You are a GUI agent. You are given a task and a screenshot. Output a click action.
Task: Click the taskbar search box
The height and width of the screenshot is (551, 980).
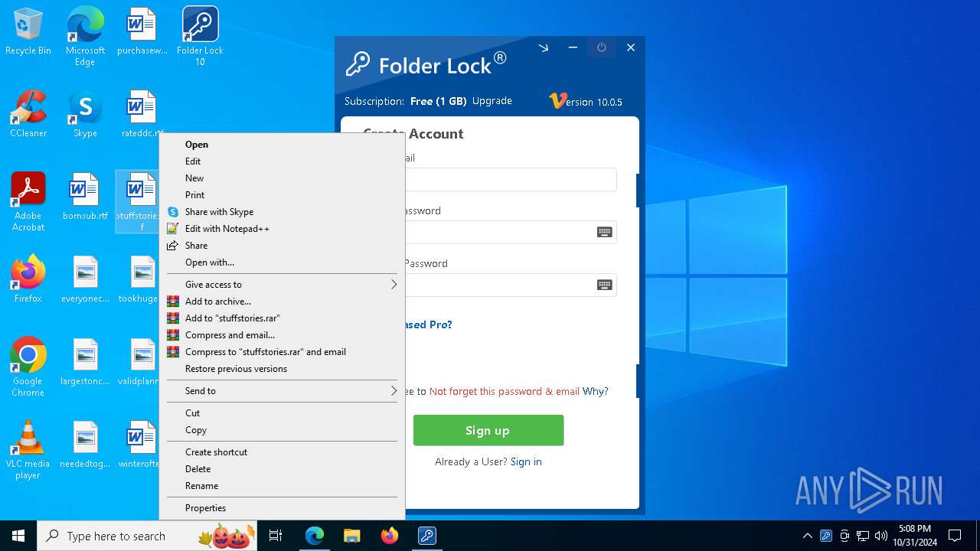[149, 536]
